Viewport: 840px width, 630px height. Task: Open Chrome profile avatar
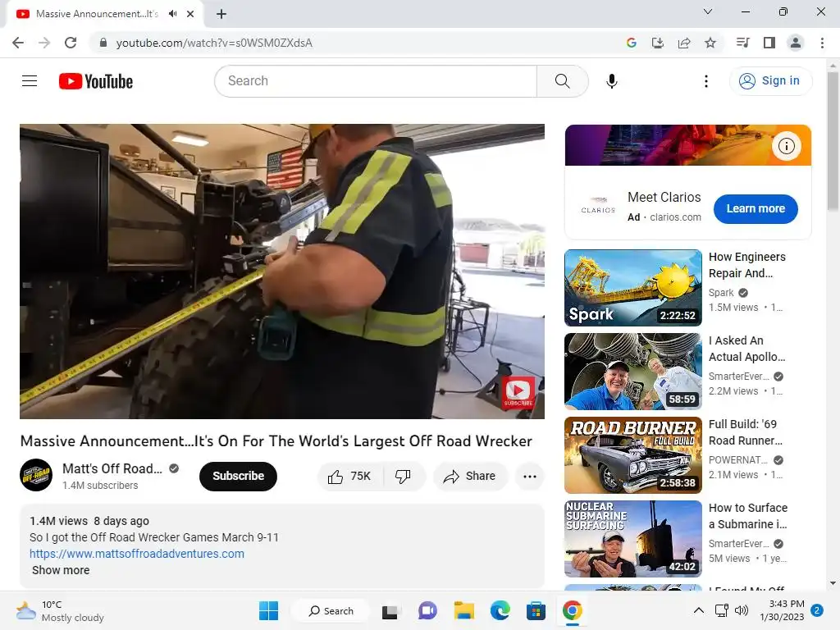(796, 43)
